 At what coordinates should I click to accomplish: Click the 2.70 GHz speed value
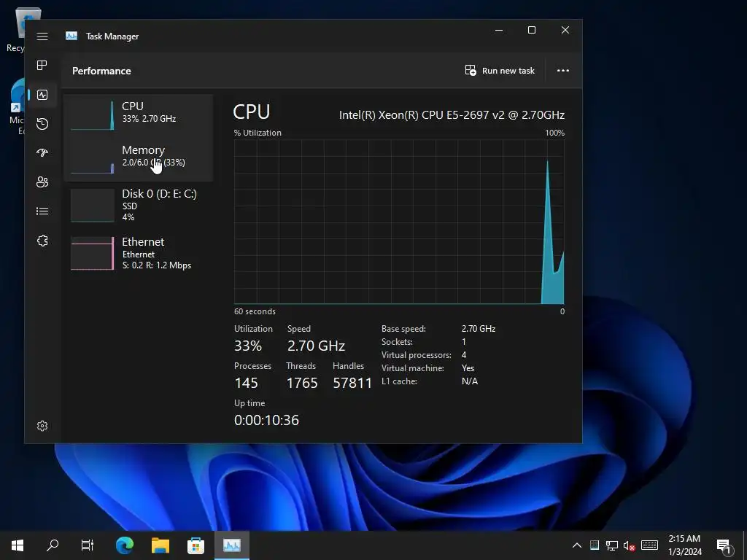tap(316, 346)
